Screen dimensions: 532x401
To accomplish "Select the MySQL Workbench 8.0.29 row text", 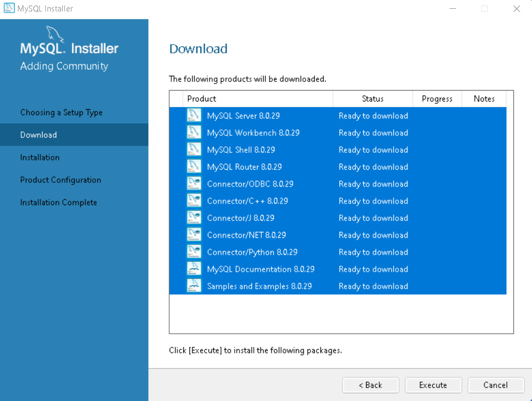I will 253,133.
